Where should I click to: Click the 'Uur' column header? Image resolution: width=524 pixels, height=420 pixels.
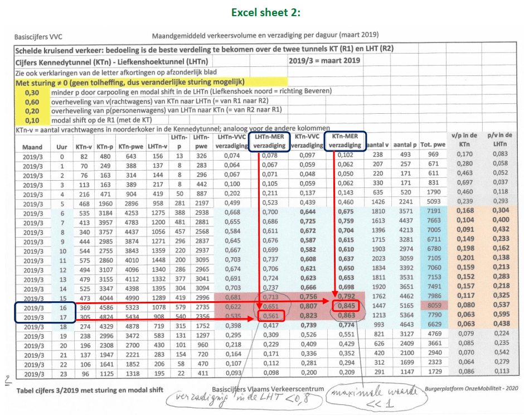click(62, 145)
